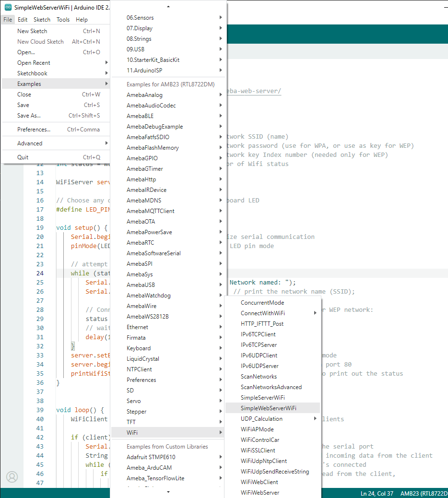Expand the UDP_Calculation example submenu
Viewport: 448px width, 498px height.
point(261,419)
